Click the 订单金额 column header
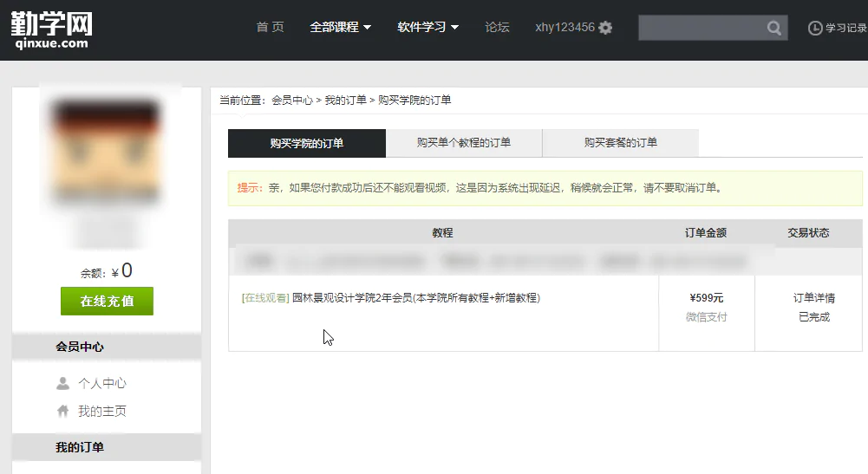This screenshot has width=868, height=474. click(706, 233)
